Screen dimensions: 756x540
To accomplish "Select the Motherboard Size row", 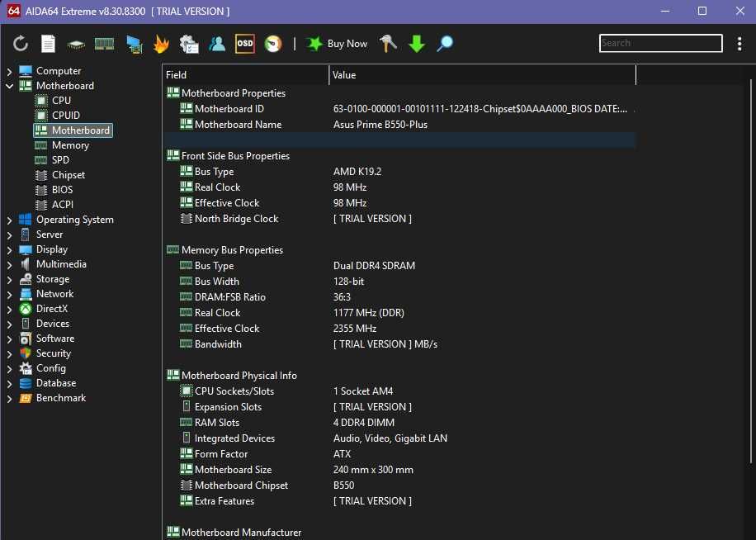I will [x=399, y=470].
